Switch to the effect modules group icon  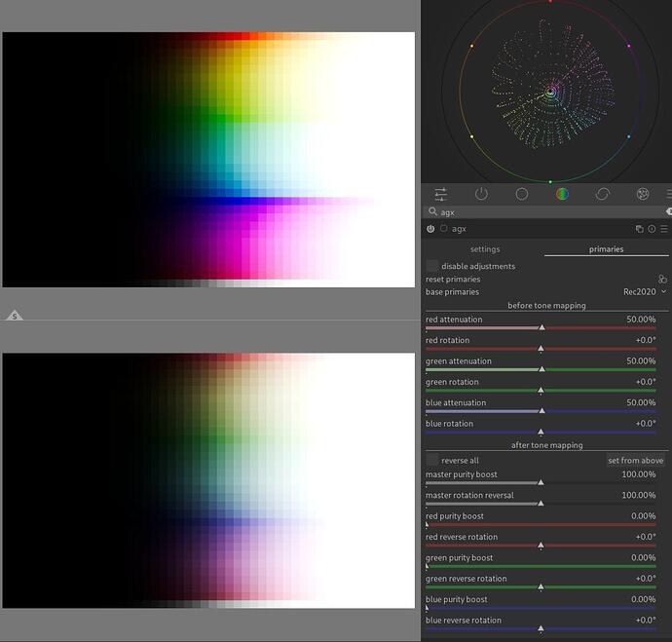[x=643, y=194]
